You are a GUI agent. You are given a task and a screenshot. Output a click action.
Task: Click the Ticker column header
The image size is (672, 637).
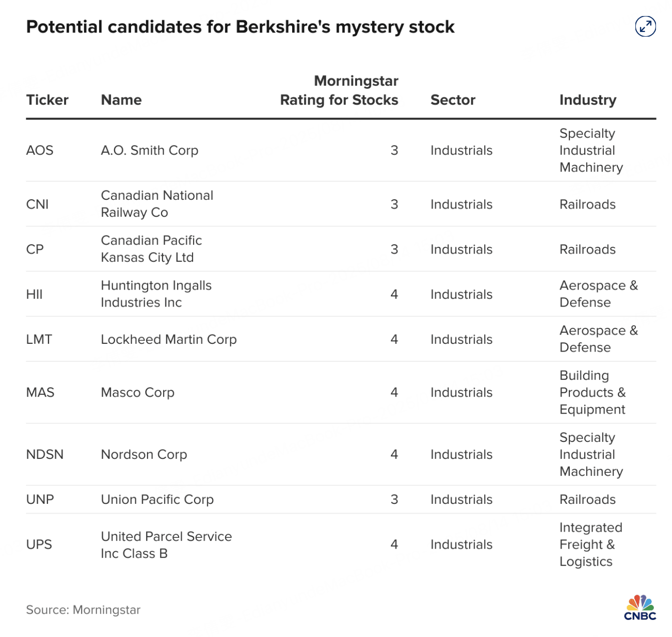[47, 100]
